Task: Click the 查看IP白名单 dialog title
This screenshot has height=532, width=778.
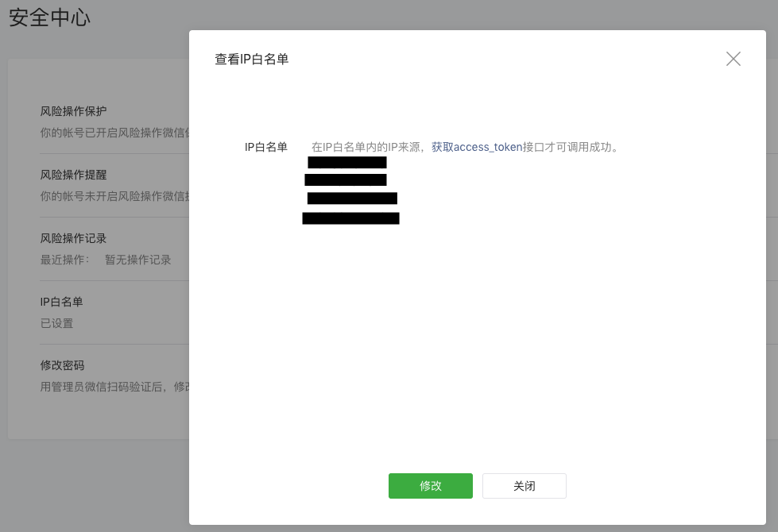Action: [x=251, y=59]
